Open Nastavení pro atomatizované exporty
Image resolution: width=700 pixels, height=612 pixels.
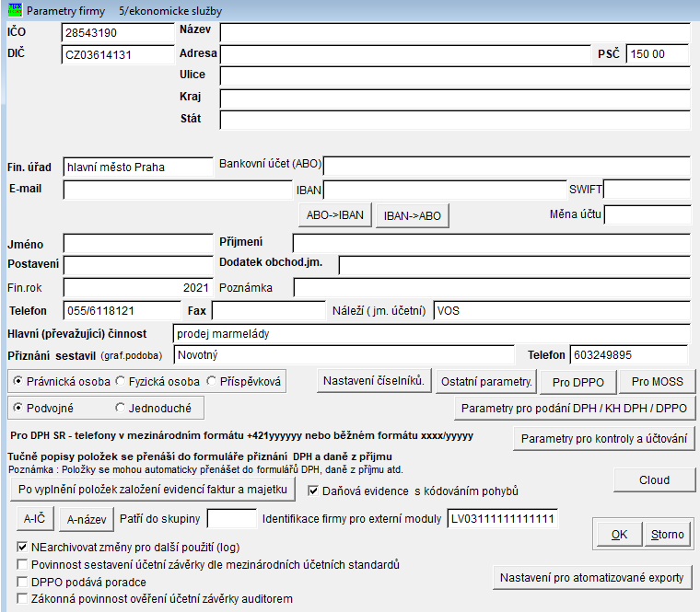592,578
